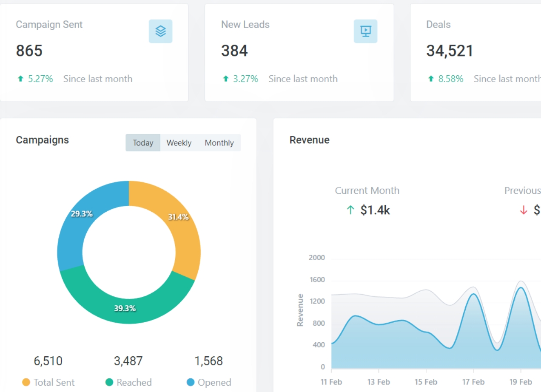
Task: Click the green 39.3% donut segment
Action: pyautogui.click(x=125, y=308)
